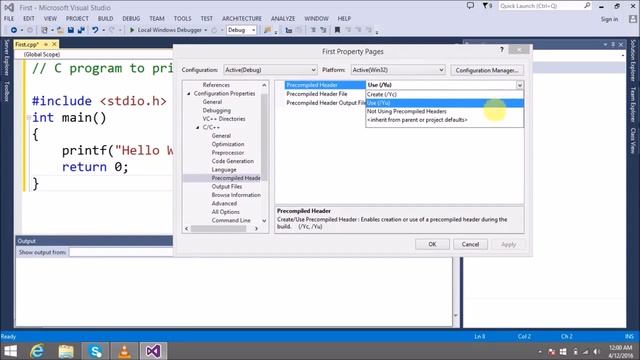640x360 pixels.
Task: Open File Explorer from the taskbar
Action: [66, 351]
